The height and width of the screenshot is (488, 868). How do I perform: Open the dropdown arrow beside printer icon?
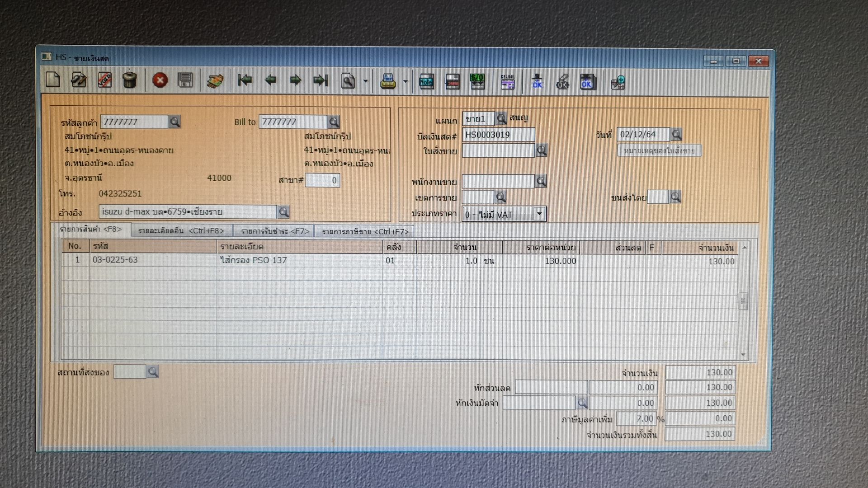pos(405,82)
